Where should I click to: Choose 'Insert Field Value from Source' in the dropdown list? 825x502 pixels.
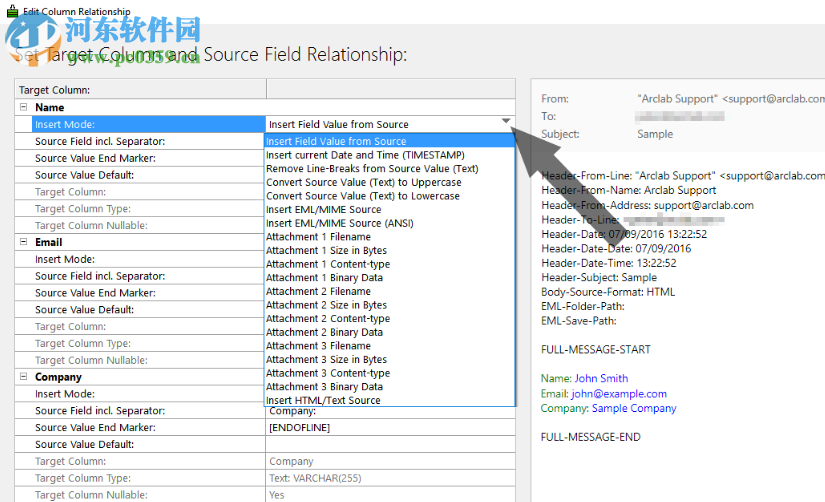(x=389, y=141)
